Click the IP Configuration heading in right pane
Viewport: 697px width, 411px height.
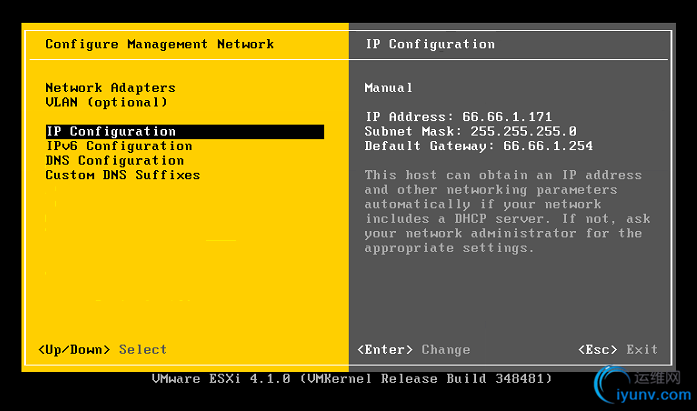point(430,44)
